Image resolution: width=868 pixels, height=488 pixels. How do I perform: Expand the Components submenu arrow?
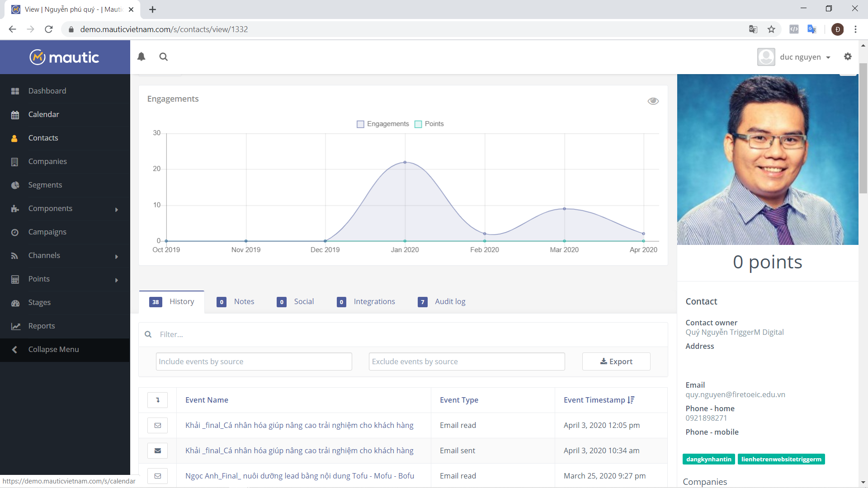pyautogui.click(x=117, y=209)
